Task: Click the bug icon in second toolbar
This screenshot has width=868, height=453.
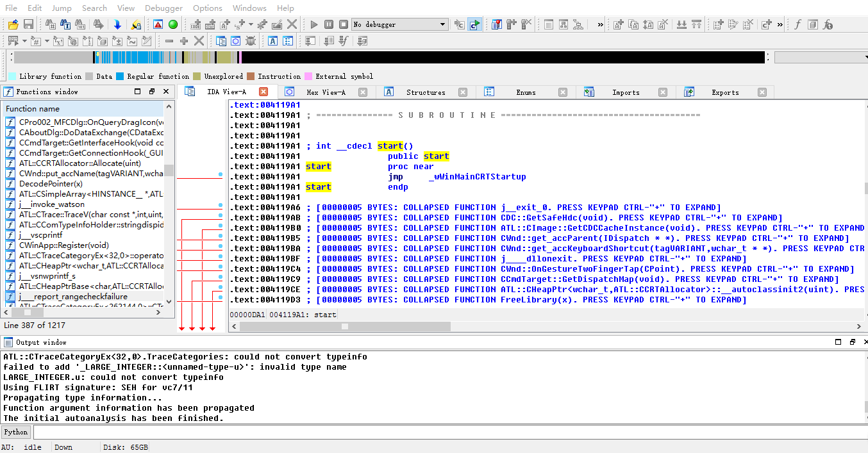Action: pos(251,41)
